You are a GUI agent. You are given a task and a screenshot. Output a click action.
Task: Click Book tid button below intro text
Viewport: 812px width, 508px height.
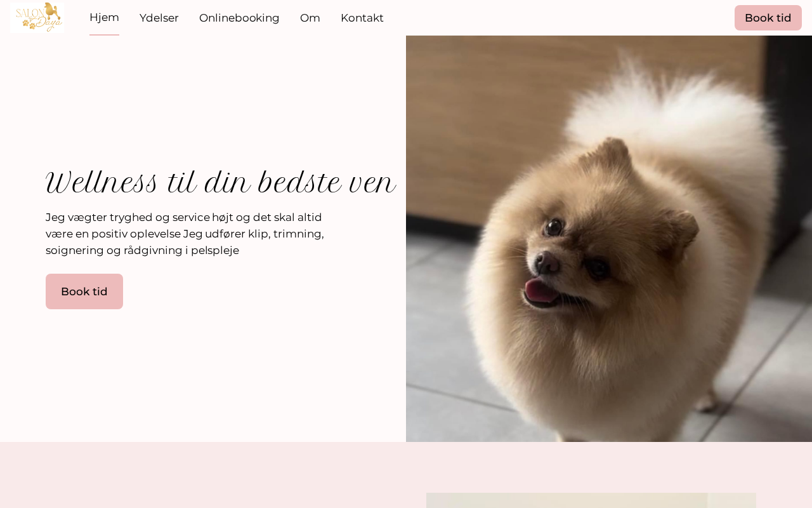(x=84, y=291)
